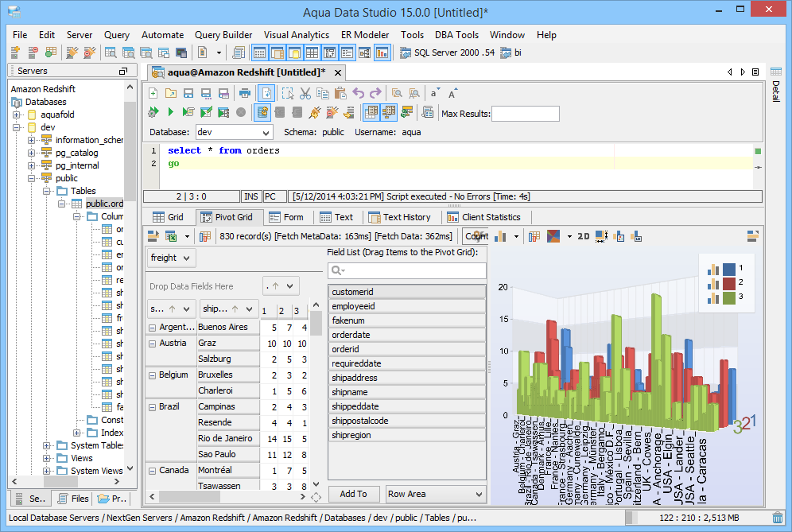Close the aqua@Amazon Redshift query tab

338,72
